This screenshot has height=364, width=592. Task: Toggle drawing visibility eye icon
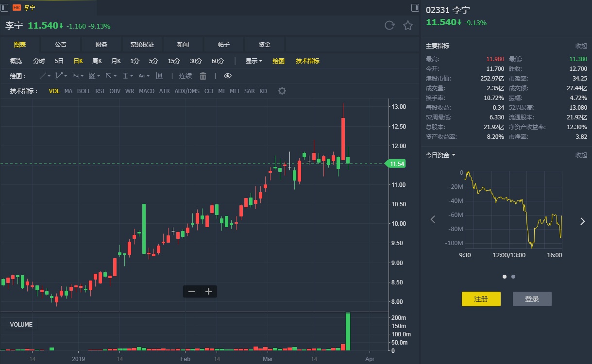point(228,76)
